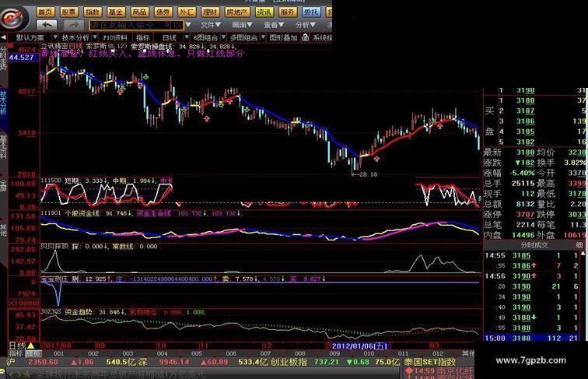The image size is (588, 379).
Task: Go back with the left arrow button
Action: point(47,25)
